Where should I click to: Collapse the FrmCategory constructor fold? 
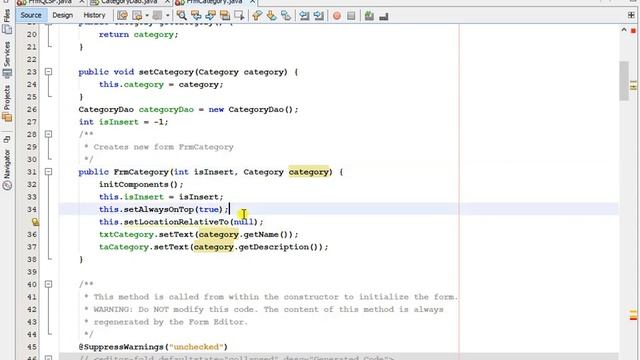click(x=48, y=172)
